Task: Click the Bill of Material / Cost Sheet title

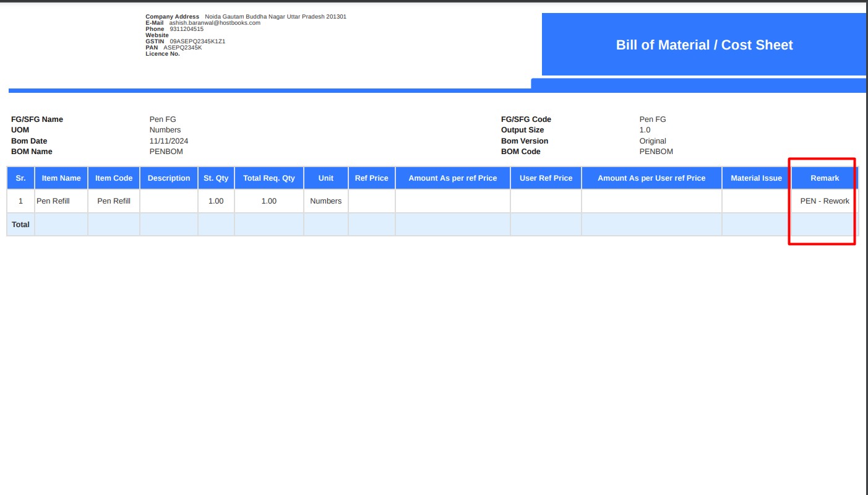Action: click(x=704, y=45)
